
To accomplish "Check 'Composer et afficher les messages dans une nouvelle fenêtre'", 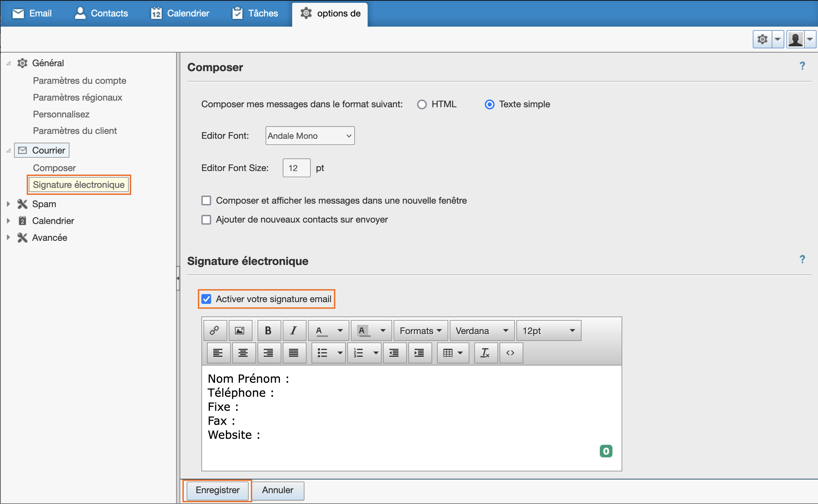I will (206, 200).
